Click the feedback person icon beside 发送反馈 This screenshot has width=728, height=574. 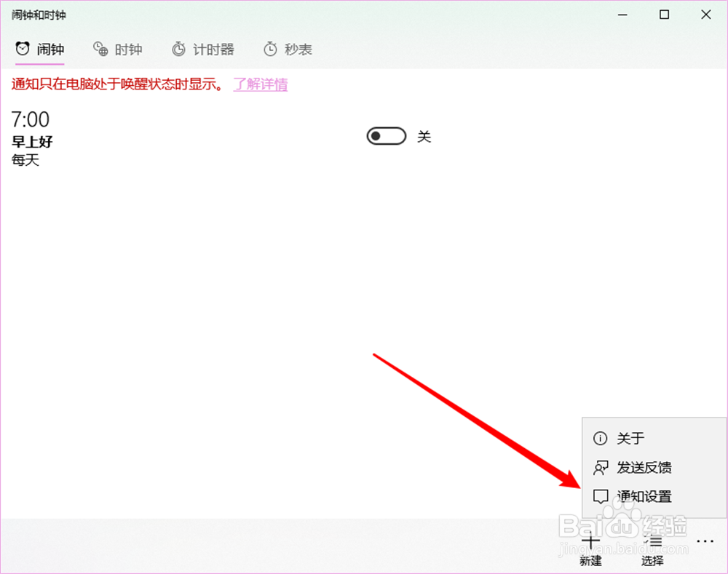click(600, 467)
